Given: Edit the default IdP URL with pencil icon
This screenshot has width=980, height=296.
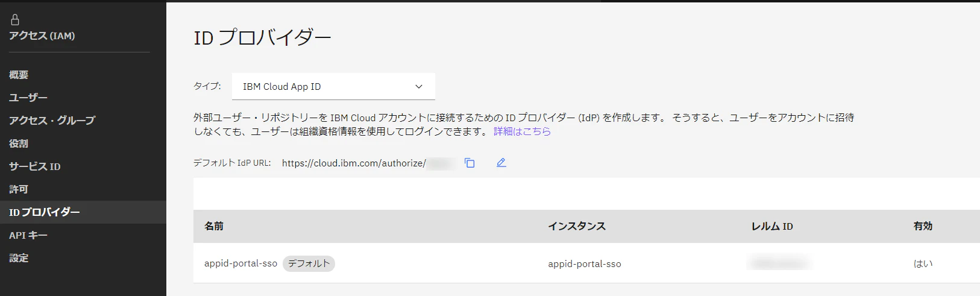Looking at the screenshot, I should 501,163.
